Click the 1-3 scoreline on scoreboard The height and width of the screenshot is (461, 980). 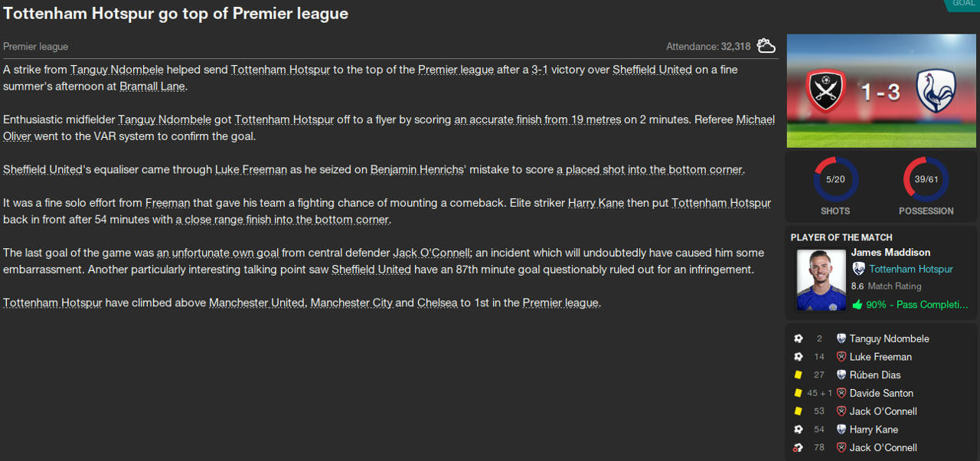tap(880, 93)
